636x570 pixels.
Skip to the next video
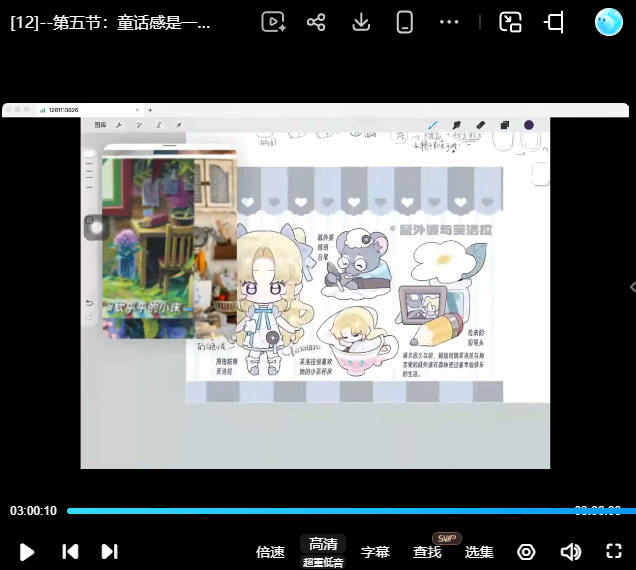[110, 552]
